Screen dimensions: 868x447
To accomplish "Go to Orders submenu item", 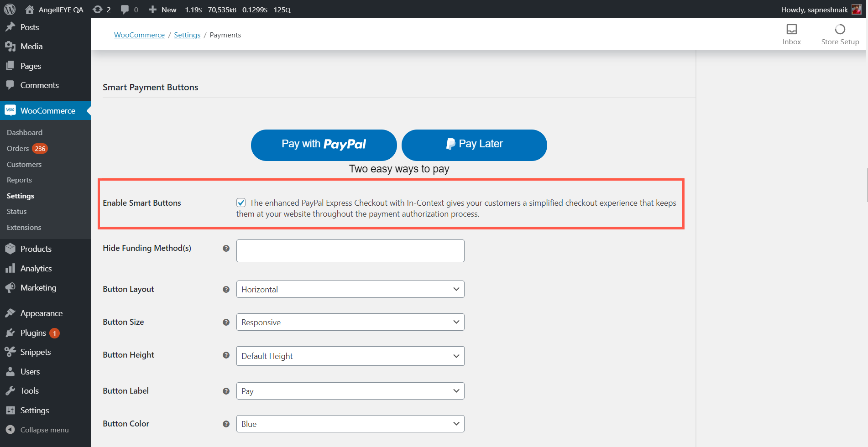I will [x=18, y=149].
